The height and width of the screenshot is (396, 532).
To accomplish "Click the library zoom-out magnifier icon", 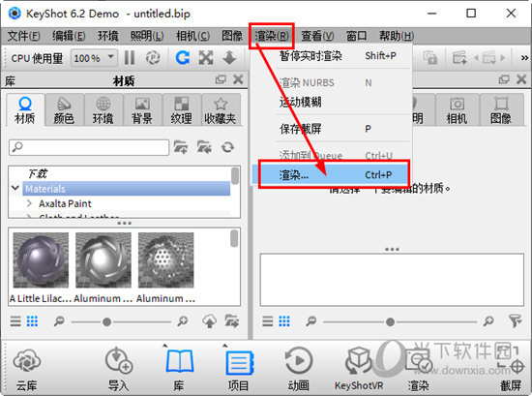I will (x=59, y=320).
